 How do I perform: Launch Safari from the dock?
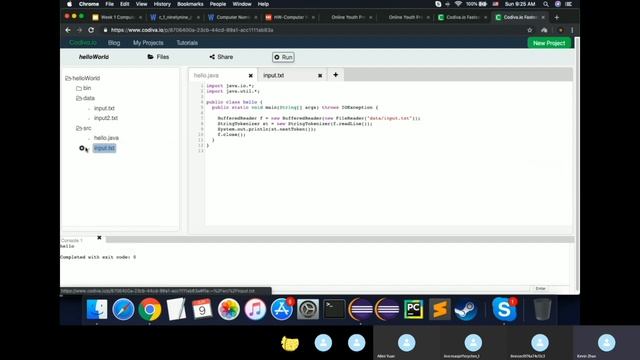(123, 309)
